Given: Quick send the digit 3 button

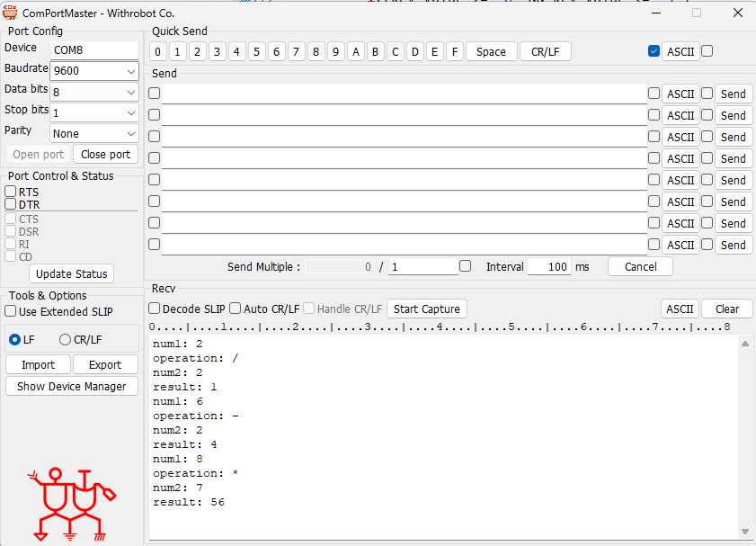Looking at the screenshot, I should [x=217, y=51].
